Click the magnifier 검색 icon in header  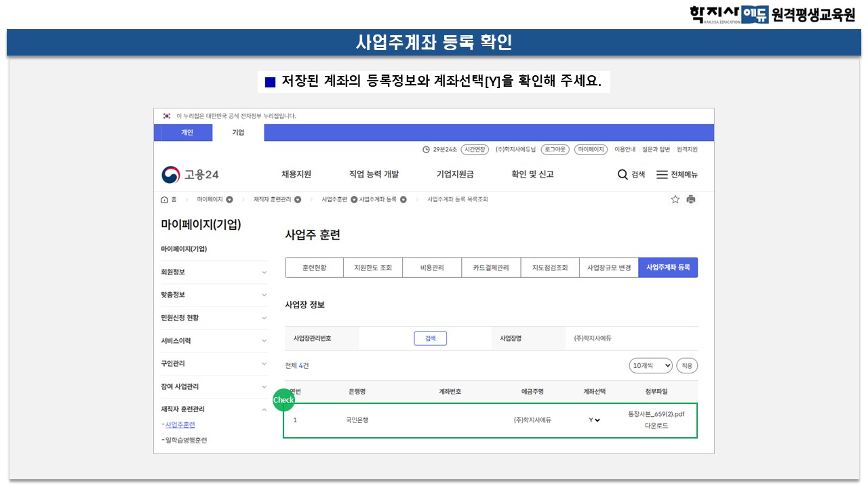(x=623, y=175)
